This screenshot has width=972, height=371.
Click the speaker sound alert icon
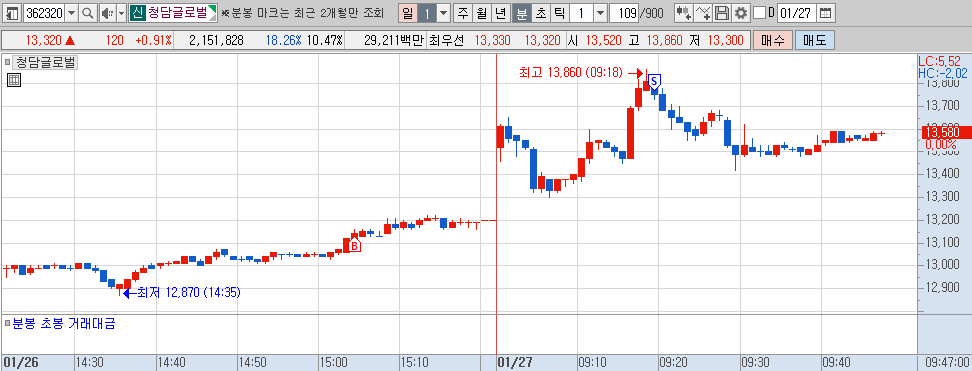pyautogui.click(x=107, y=12)
